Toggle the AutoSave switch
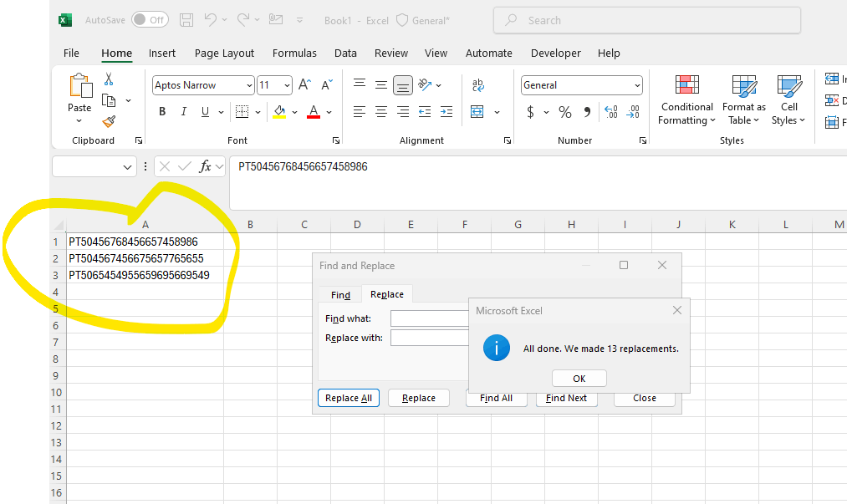This screenshot has width=847, height=504. point(151,20)
